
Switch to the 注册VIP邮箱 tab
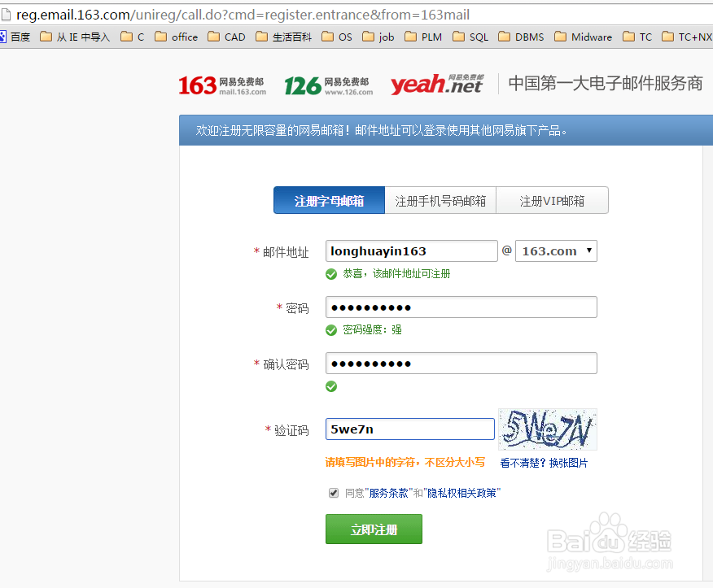[x=552, y=200]
